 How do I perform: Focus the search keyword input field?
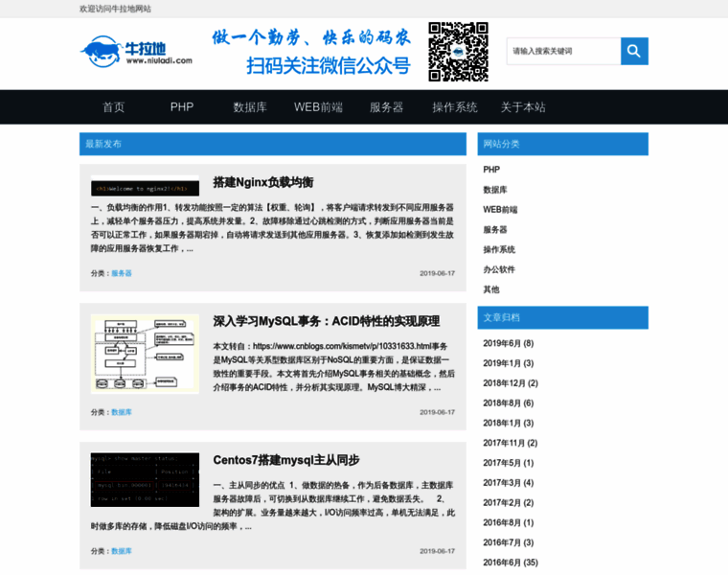(x=563, y=51)
